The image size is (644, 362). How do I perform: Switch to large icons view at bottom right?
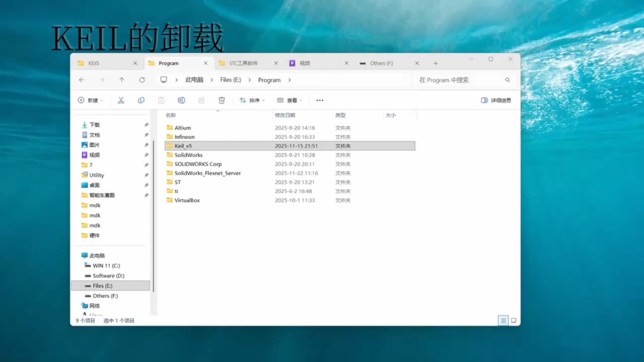[513, 321]
